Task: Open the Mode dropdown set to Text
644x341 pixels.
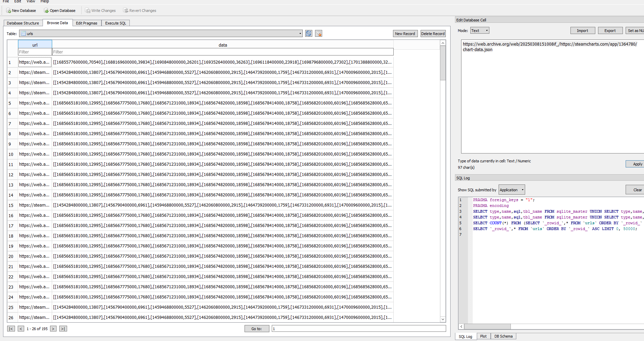Action: coord(480,31)
